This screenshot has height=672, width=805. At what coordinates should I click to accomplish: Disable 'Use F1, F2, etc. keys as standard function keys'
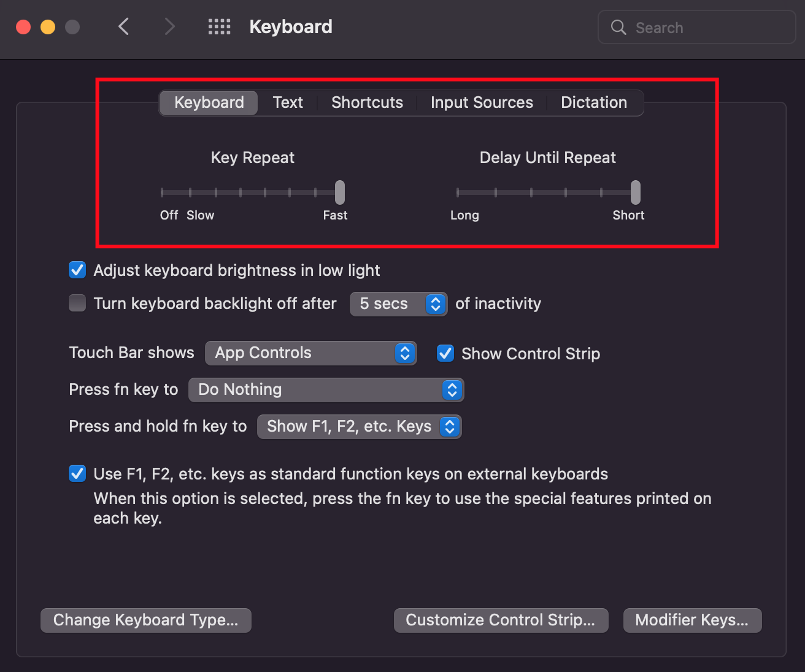[x=77, y=473]
